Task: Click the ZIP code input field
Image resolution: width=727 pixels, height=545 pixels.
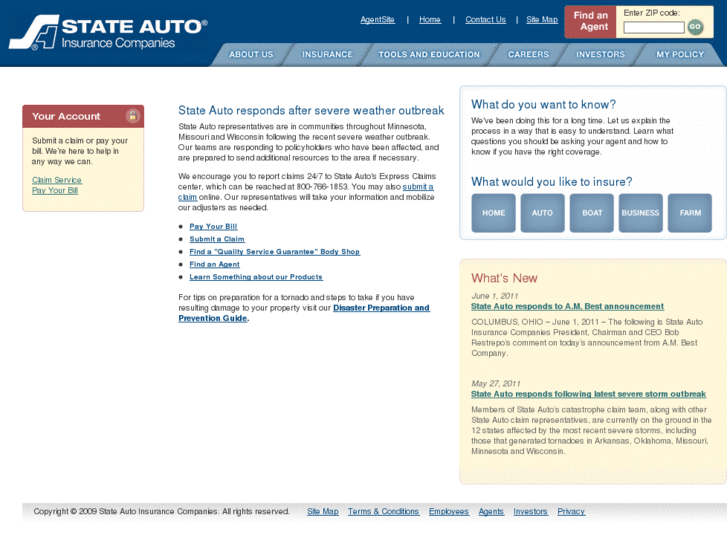Action: click(654, 28)
